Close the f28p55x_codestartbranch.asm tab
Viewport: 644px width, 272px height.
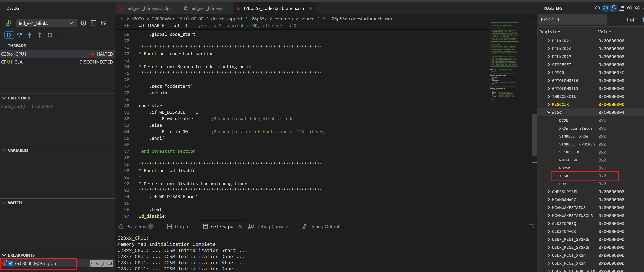pos(311,8)
